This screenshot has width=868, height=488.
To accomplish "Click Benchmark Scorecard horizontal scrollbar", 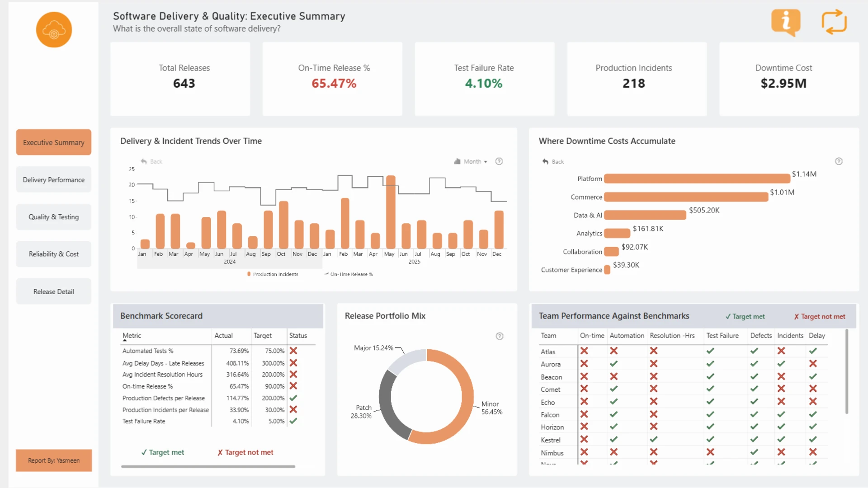I will [208, 466].
